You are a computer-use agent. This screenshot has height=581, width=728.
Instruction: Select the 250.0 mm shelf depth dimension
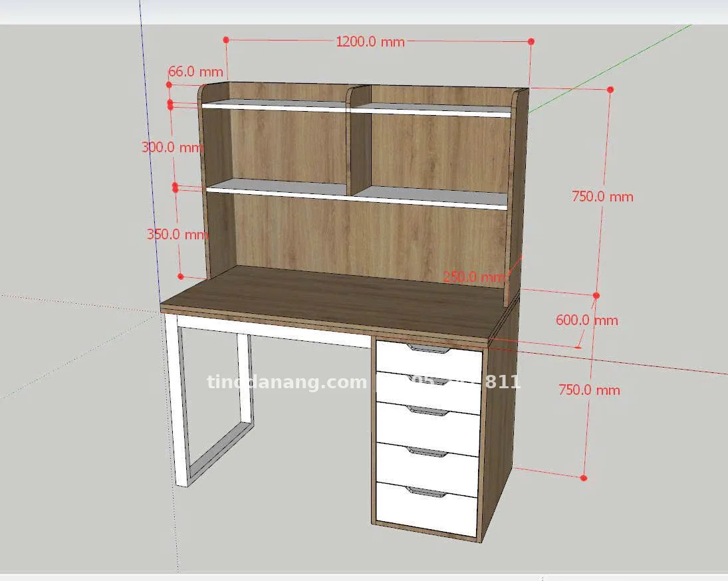pos(473,277)
